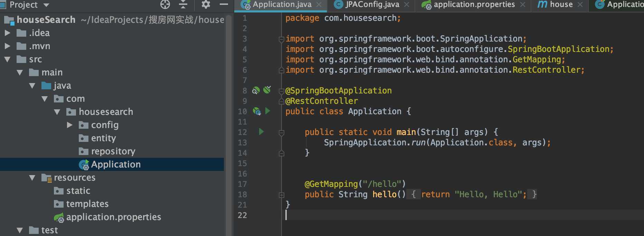Click the .idea folder icon
Image resolution: width=644 pixels, height=236 pixels.
(x=21, y=33)
